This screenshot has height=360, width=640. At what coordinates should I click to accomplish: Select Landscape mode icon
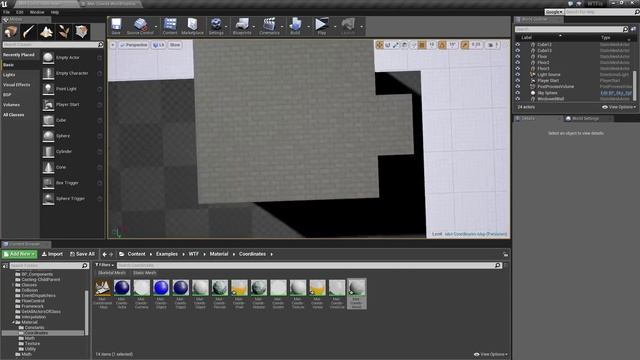[x=46, y=32]
